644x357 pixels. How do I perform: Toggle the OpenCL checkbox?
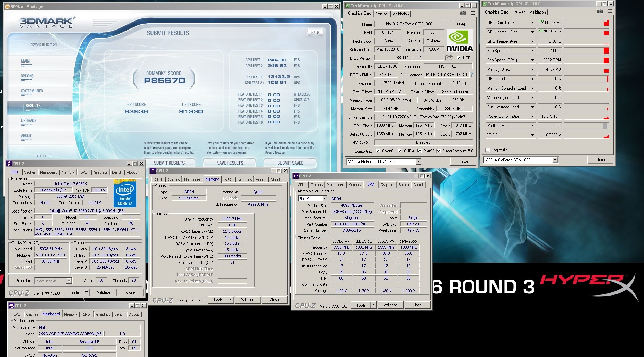click(x=378, y=151)
